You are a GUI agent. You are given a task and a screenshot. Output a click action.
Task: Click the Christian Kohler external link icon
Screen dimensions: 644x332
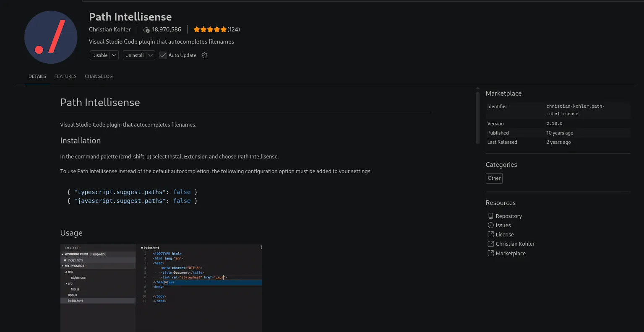490,244
